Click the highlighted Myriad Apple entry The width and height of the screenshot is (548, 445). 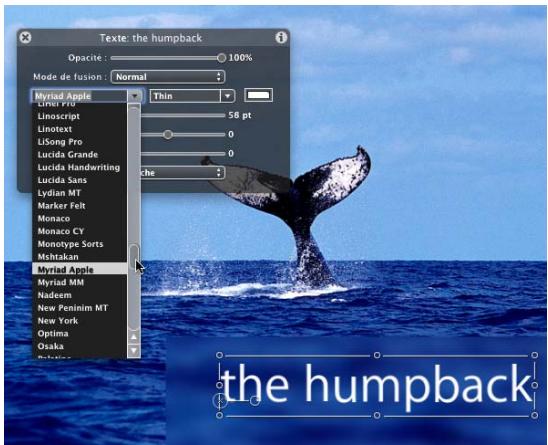tap(80, 270)
